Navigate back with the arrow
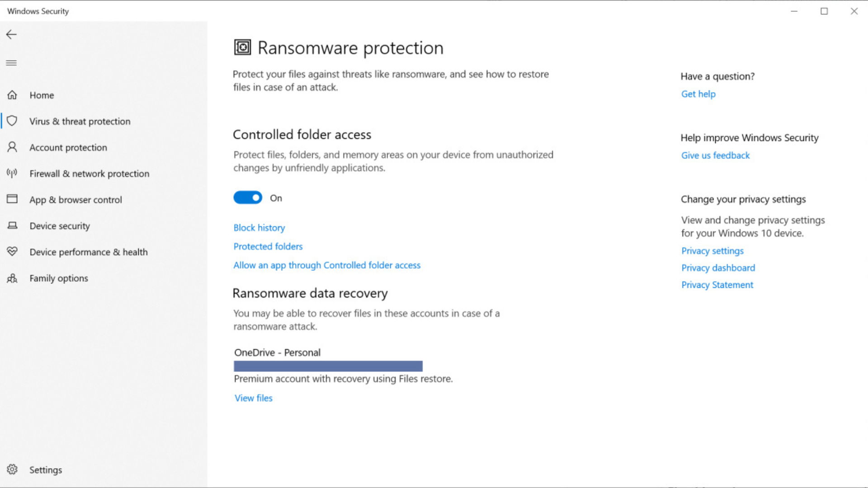 11,34
